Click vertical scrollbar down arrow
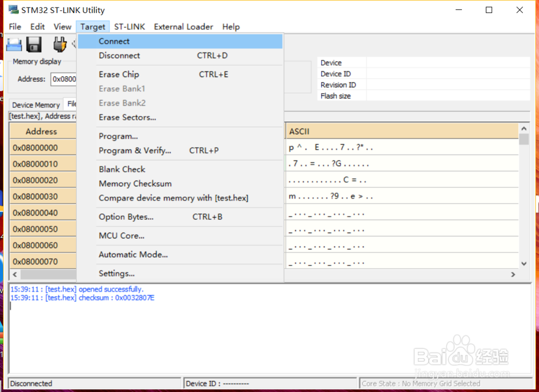539x392 pixels. pos(523,264)
